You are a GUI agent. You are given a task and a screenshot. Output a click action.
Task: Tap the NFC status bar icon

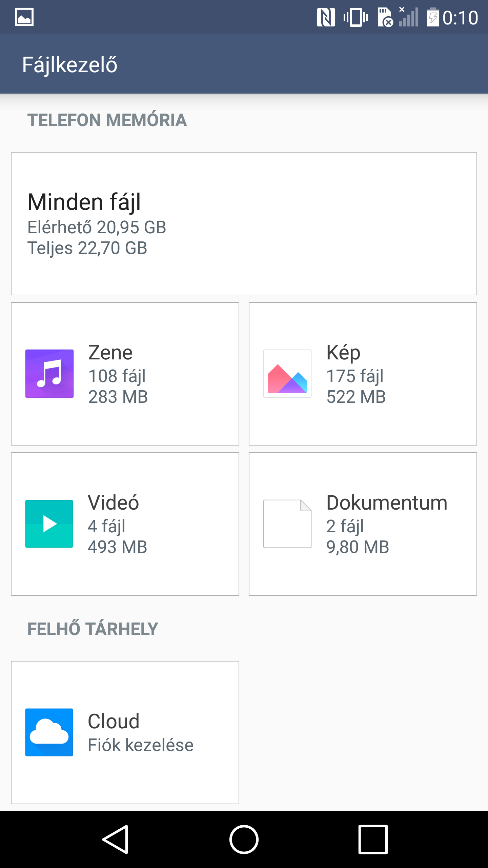coord(326,17)
